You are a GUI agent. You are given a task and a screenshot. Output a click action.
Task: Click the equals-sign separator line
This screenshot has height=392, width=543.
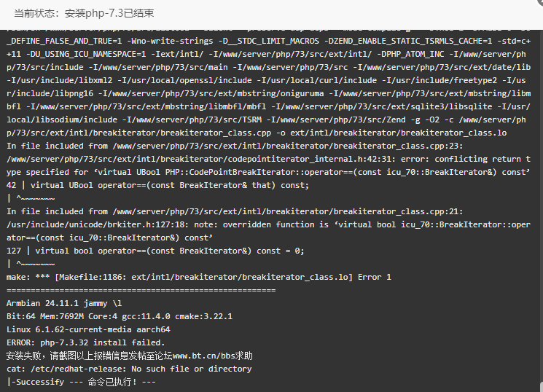(x=141, y=291)
